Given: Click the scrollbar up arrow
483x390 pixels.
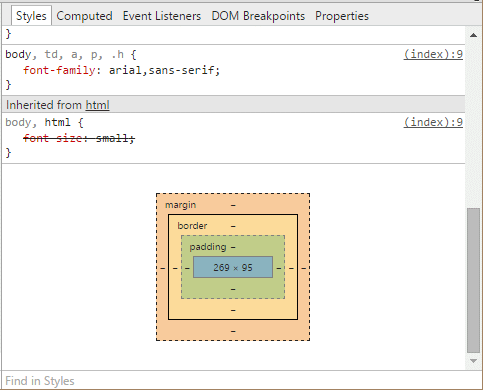Looking at the screenshot, I should pyautogui.click(x=473, y=35).
